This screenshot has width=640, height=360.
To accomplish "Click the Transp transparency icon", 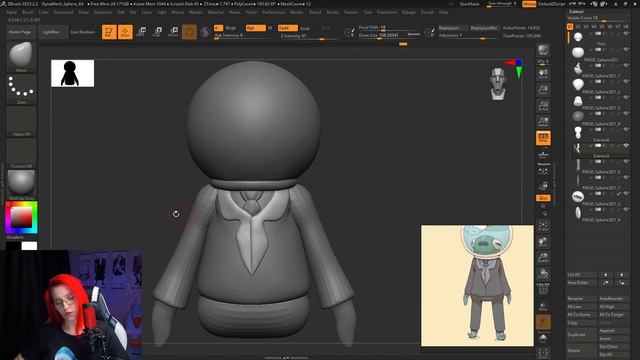I will click(x=543, y=306).
